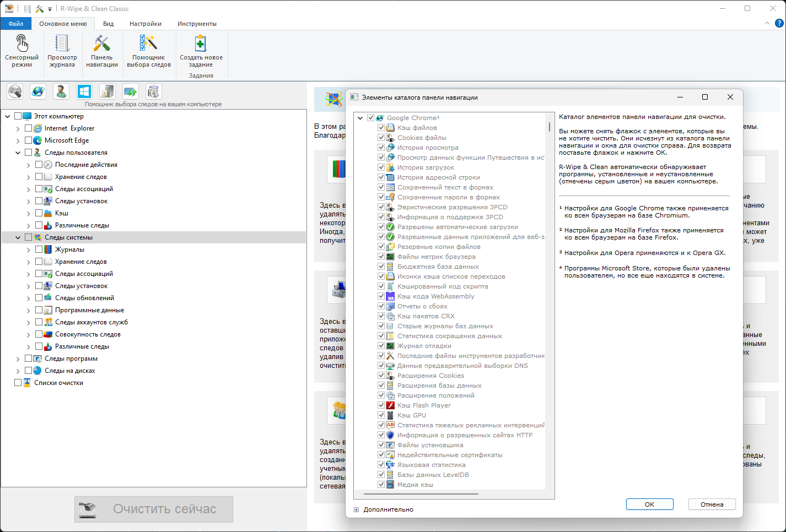The height and width of the screenshot is (532, 786).
Task: Uncheck the Google Chrome checkbox
Action: [371, 118]
